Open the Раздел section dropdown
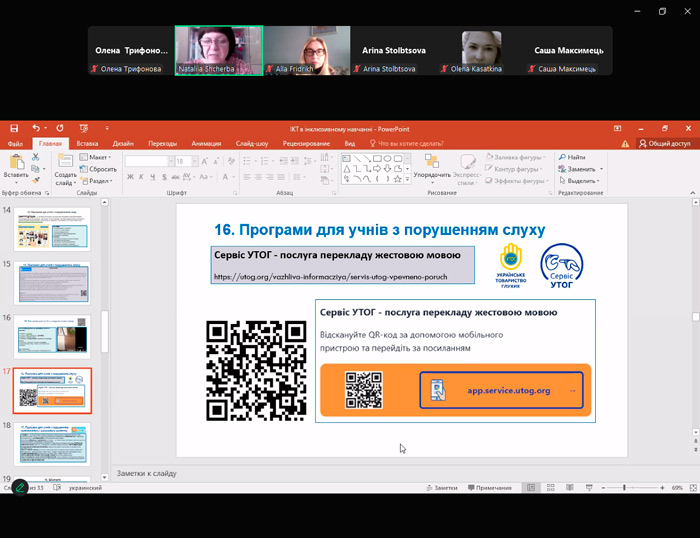 coord(99,181)
